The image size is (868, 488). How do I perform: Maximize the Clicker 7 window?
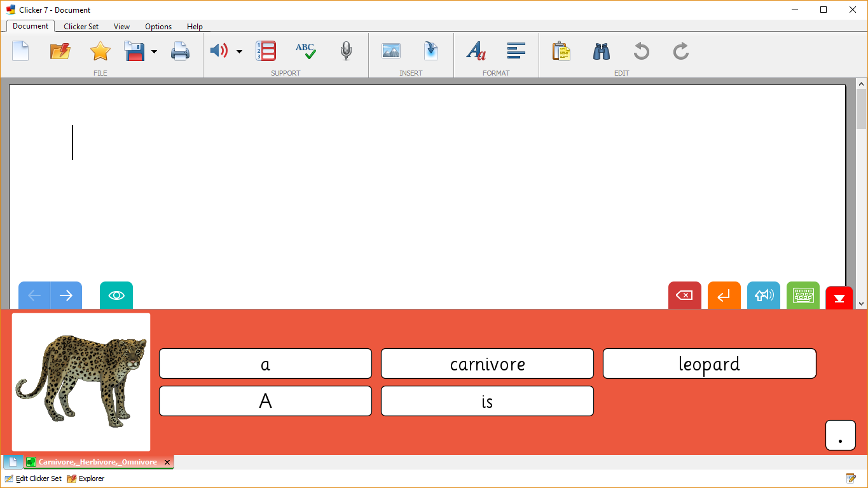(823, 10)
